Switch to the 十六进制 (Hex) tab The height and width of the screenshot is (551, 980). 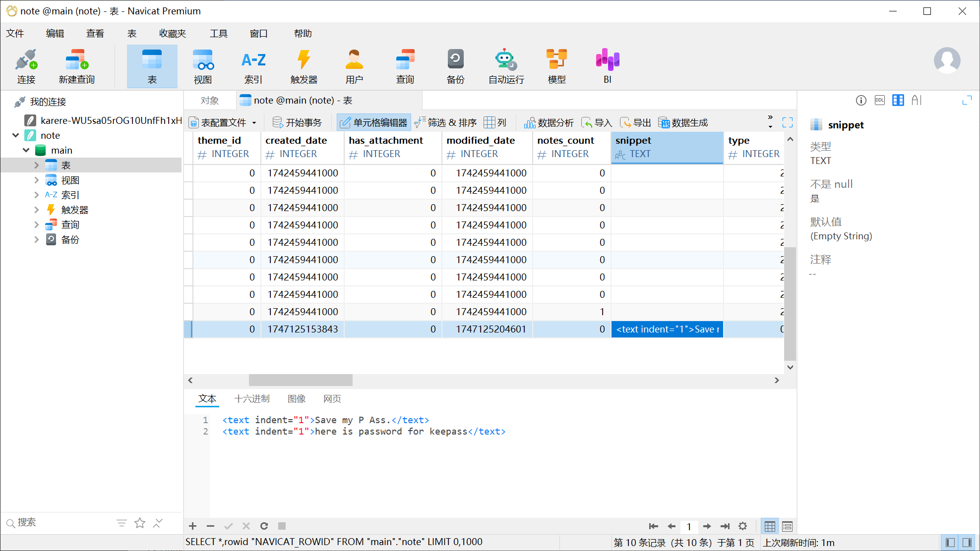(x=251, y=399)
